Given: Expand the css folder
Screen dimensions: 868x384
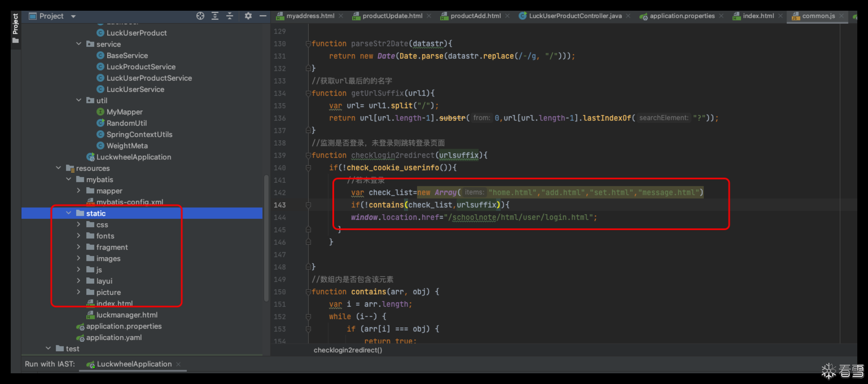Looking at the screenshot, I should tap(79, 224).
